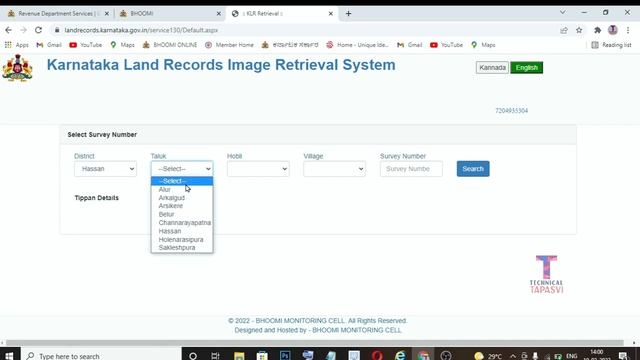Open the Windows Start menu
Screen dimensions: 640x360
coord(9,356)
